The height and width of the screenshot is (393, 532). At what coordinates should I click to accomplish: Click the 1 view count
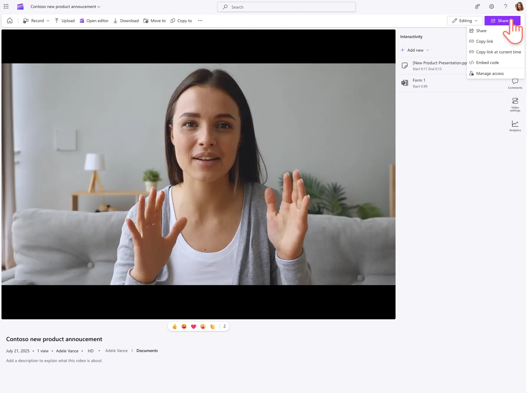point(43,351)
